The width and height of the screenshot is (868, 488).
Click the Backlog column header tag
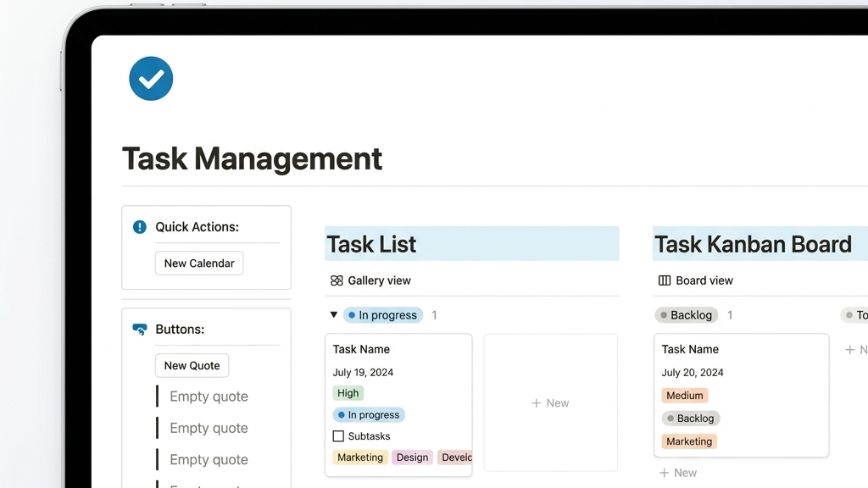coord(687,315)
